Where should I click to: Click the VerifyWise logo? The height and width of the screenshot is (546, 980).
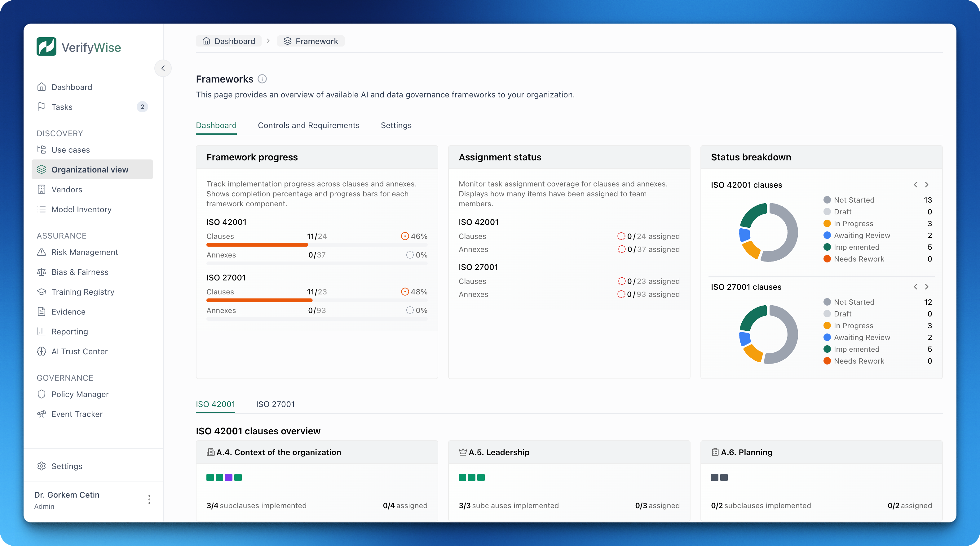(79, 47)
